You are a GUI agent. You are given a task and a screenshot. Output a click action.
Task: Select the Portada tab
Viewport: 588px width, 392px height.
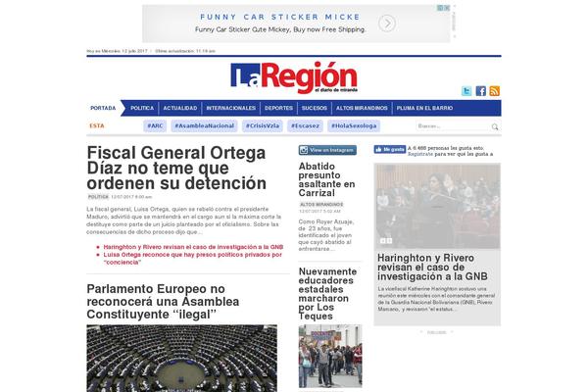click(103, 108)
